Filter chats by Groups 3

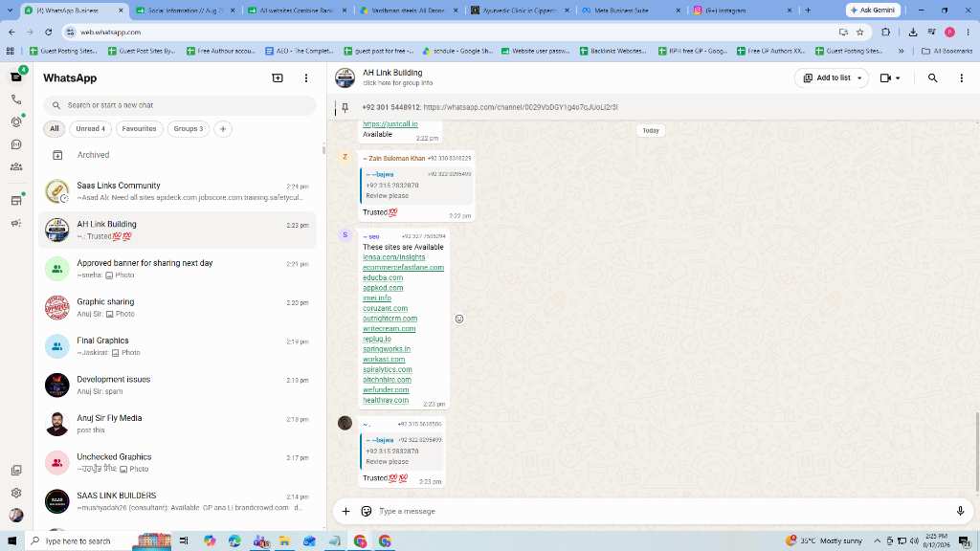coord(189,129)
